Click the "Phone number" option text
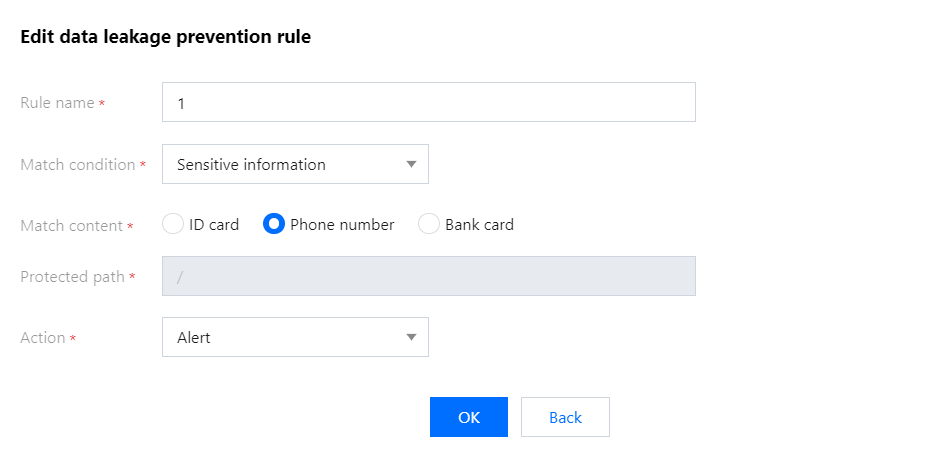947x449 pixels. click(342, 224)
